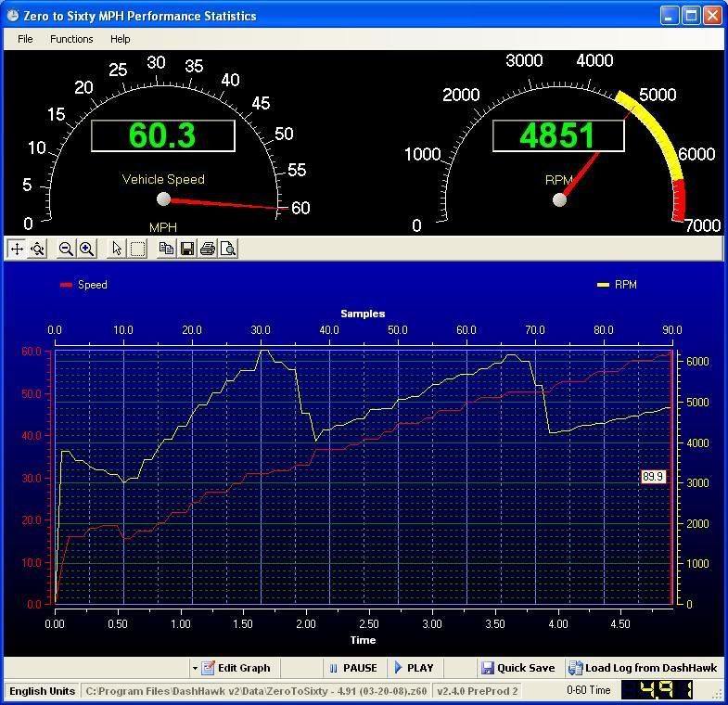Close the Performance Statistics window

pos(712,16)
